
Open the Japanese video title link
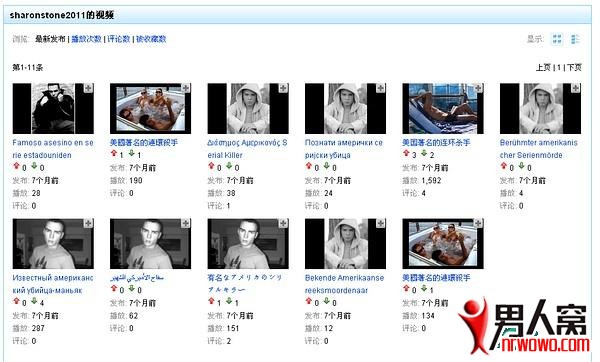point(245,283)
